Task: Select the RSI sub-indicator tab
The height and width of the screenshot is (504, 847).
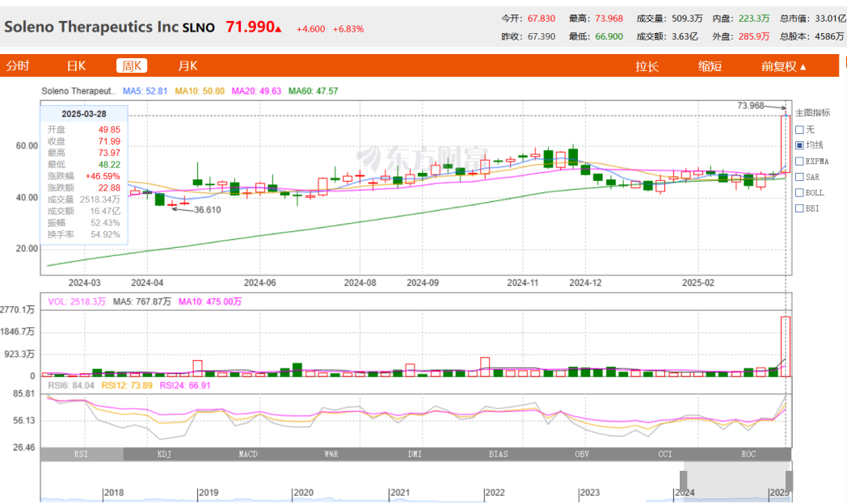Action: point(82,455)
